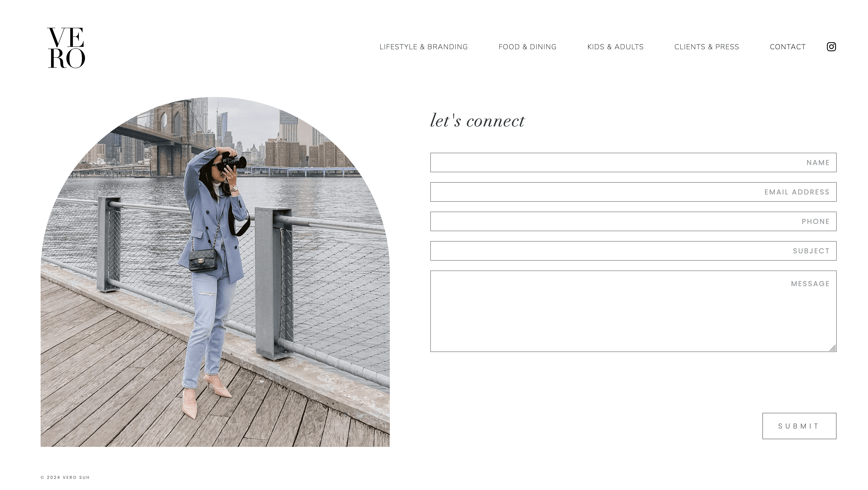Go to Food & Dining
868x490 pixels.
tap(527, 47)
